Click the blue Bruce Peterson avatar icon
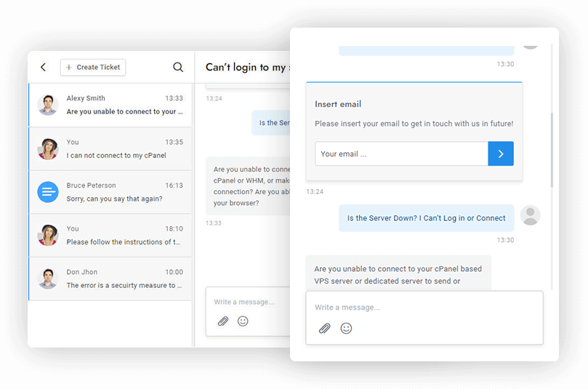The image size is (588, 389). coord(48,192)
